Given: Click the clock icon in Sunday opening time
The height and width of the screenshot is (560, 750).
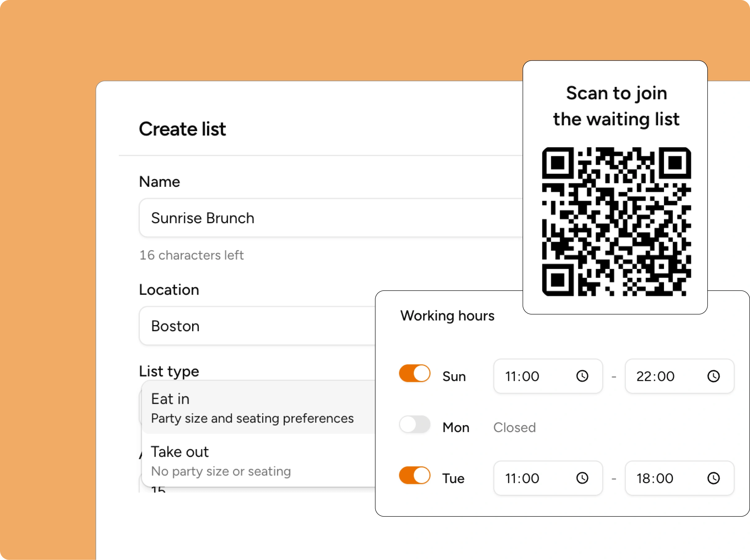Looking at the screenshot, I should (582, 376).
